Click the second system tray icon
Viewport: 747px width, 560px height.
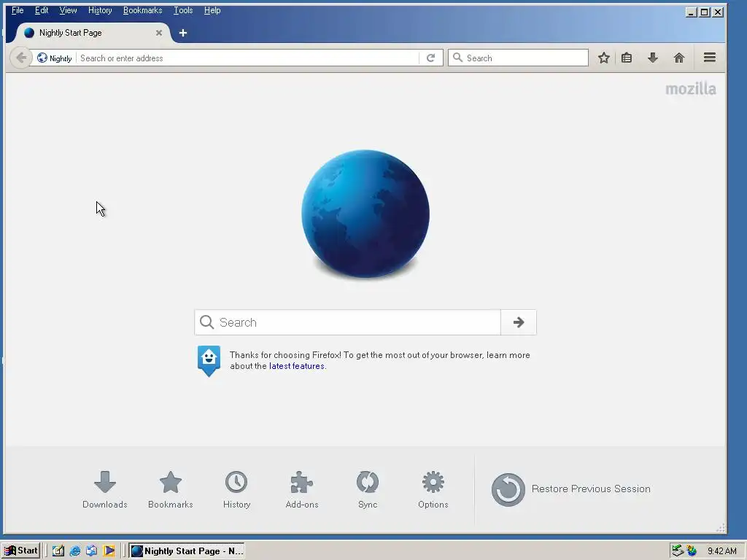coord(692,551)
